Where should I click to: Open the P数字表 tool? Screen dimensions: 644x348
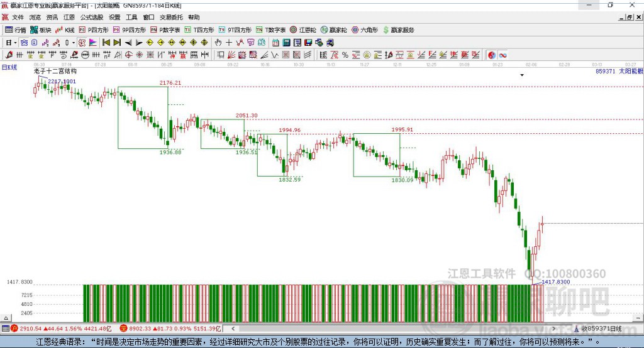[165, 30]
